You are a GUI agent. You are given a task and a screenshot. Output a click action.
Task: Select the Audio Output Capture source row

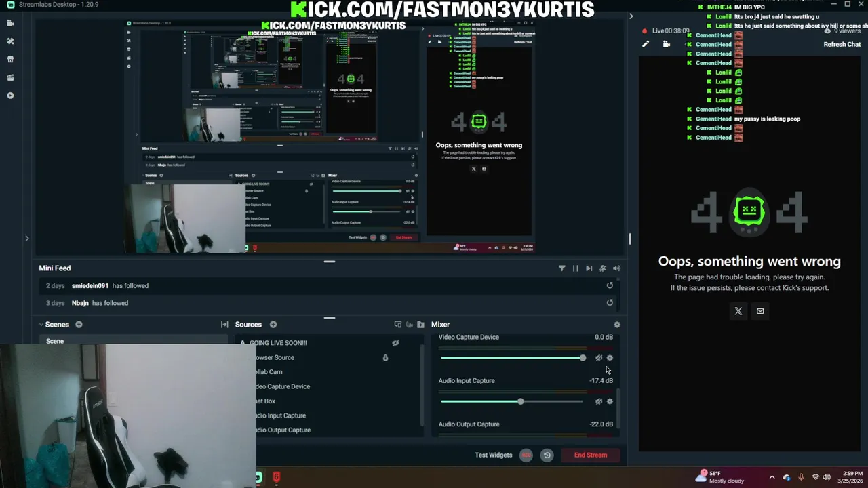pyautogui.click(x=328, y=430)
